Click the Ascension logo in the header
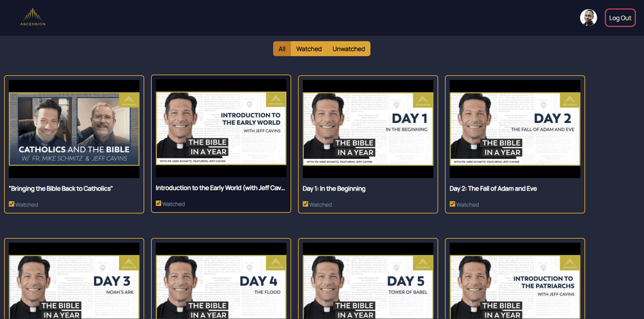 pyautogui.click(x=33, y=17)
